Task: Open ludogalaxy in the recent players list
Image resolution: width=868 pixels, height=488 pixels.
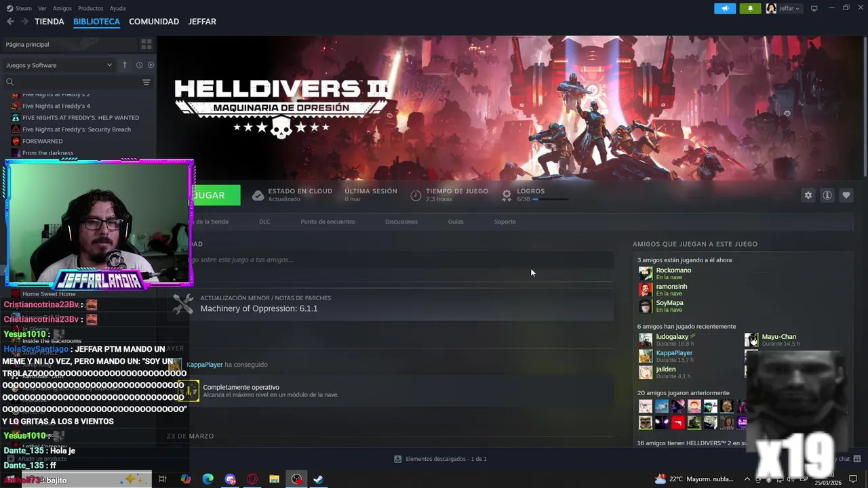Action: 672,337
